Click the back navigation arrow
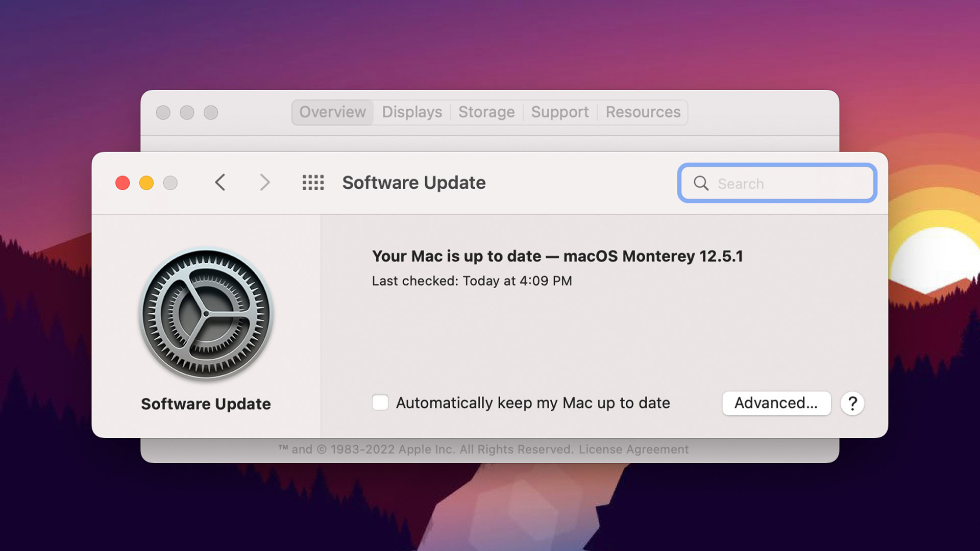 pyautogui.click(x=219, y=182)
